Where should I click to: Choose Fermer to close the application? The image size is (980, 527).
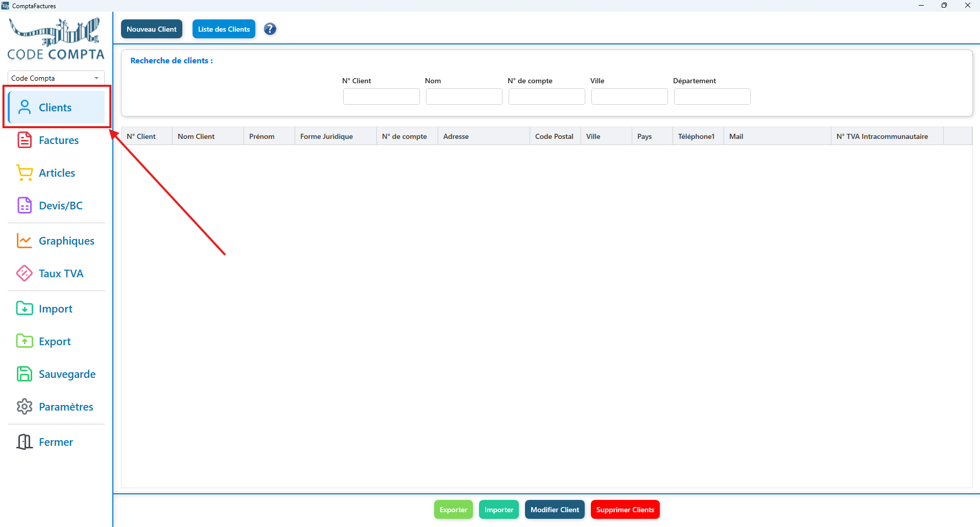coord(56,442)
